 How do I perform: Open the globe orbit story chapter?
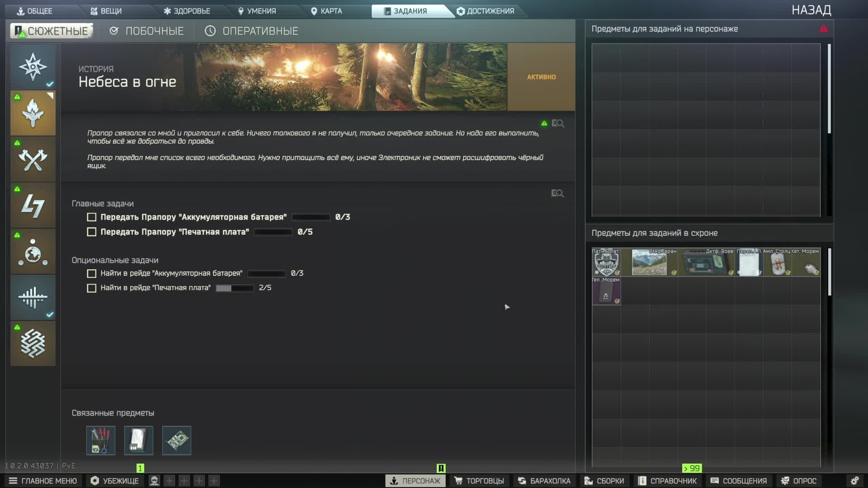click(33, 252)
